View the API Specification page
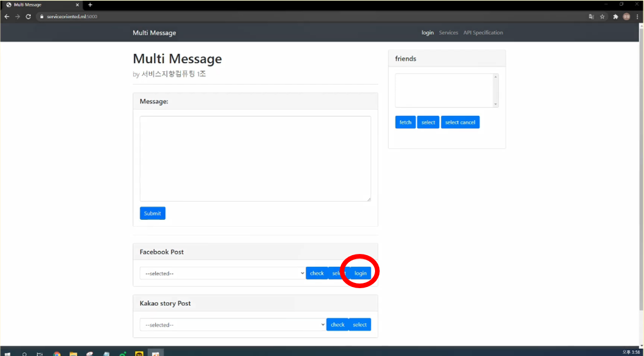 [x=483, y=33]
